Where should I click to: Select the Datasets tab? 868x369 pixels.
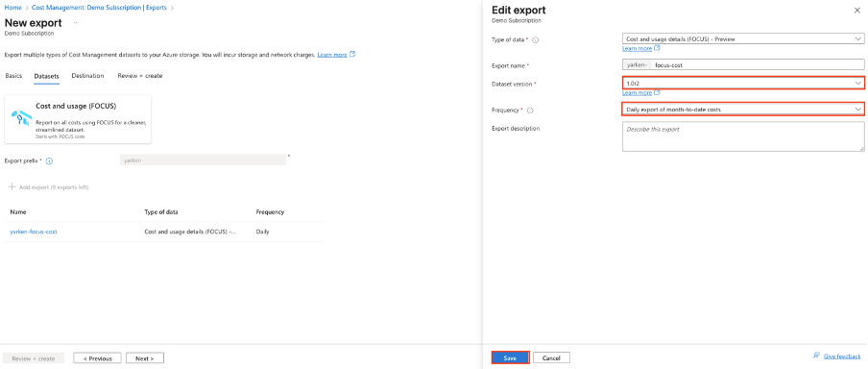(x=46, y=76)
